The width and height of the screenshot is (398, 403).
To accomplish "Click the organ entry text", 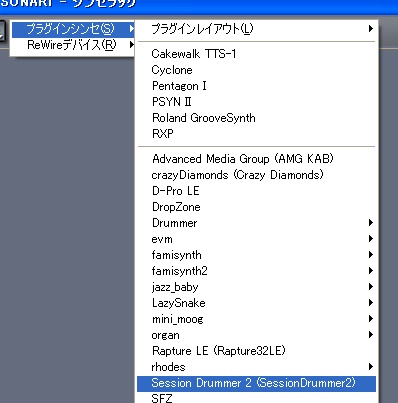I will coord(165,335).
